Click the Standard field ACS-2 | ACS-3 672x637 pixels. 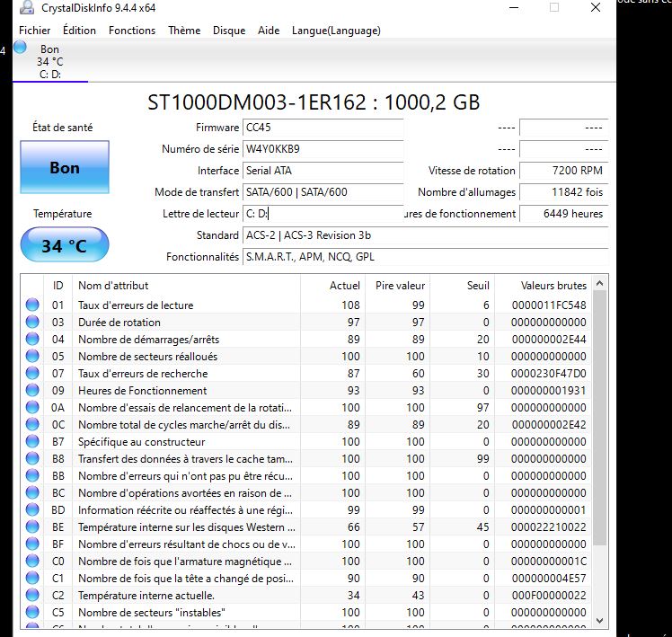click(x=426, y=234)
